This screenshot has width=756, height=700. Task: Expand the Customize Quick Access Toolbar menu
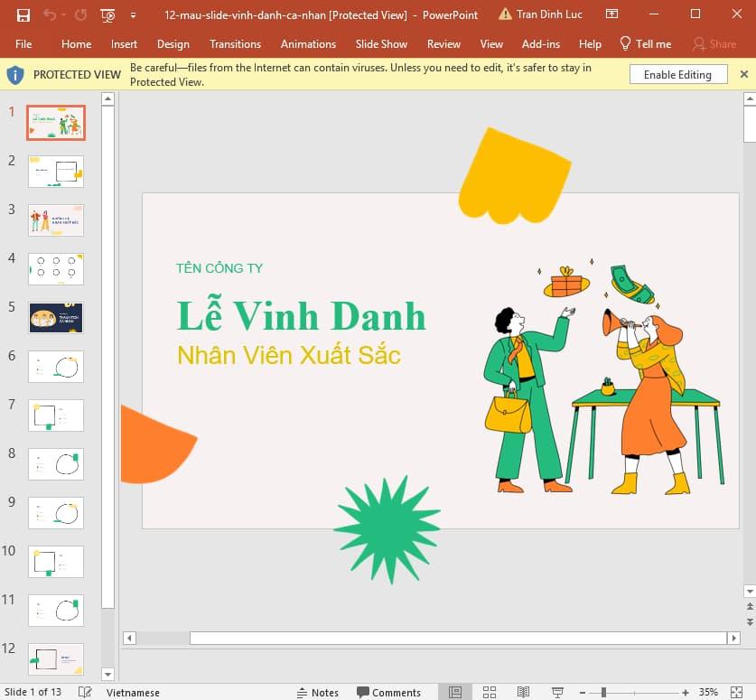click(x=132, y=14)
